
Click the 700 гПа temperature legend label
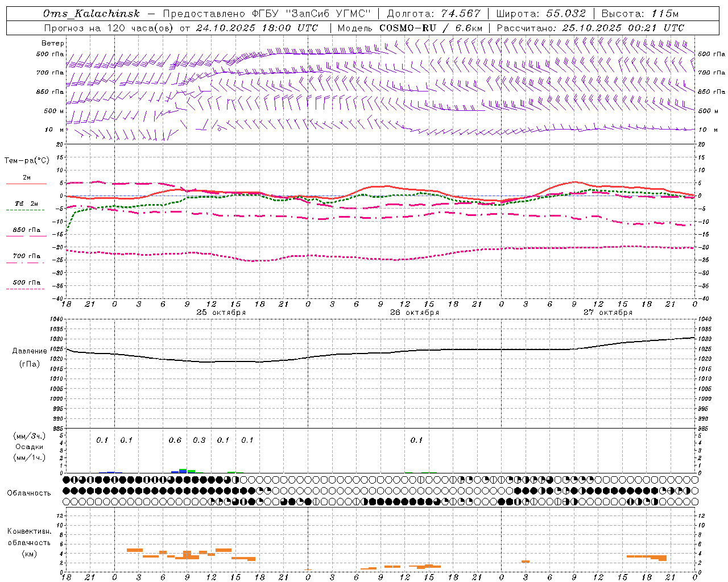27,256
